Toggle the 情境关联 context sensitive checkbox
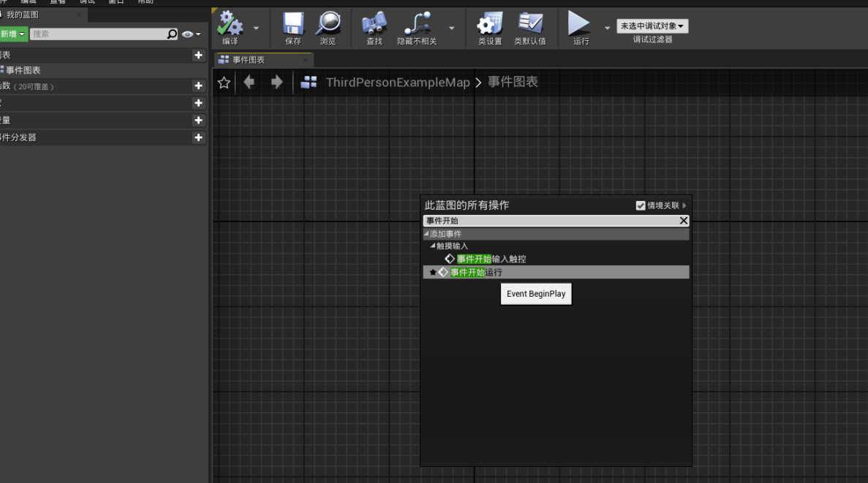The image size is (868, 483). click(x=641, y=206)
